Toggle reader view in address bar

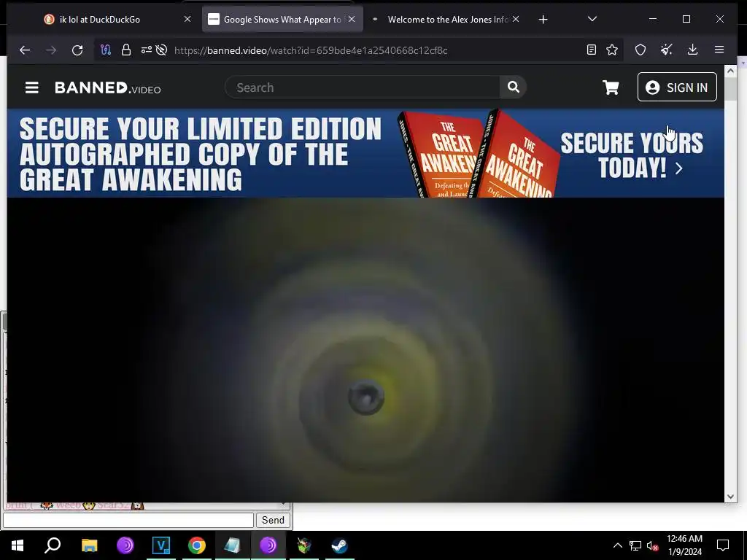pyautogui.click(x=591, y=50)
